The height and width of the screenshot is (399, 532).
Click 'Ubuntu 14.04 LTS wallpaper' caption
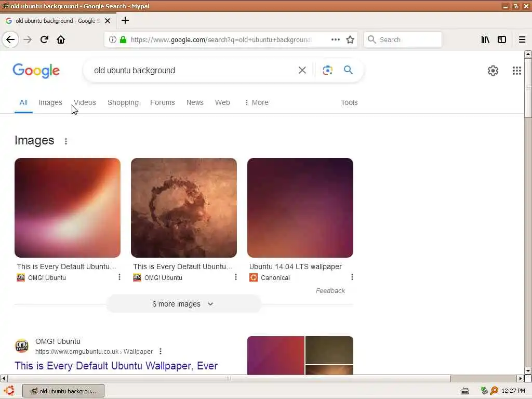point(296,267)
